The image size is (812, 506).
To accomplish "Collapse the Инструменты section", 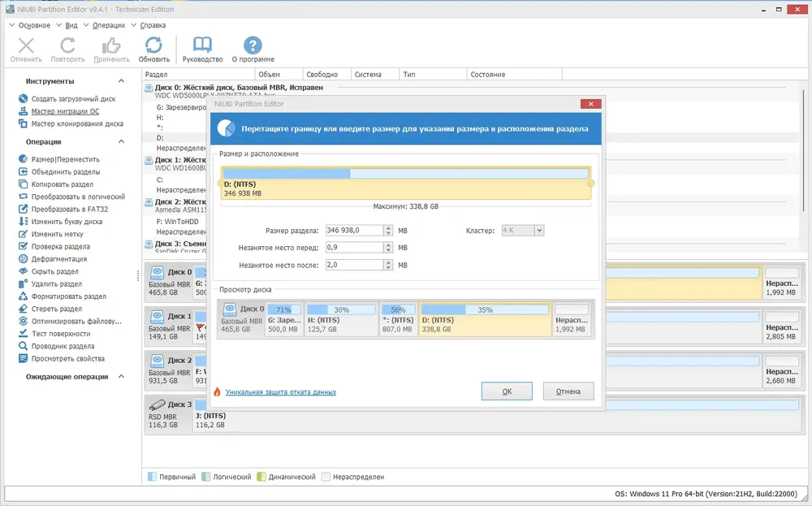I will pyautogui.click(x=121, y=80).
